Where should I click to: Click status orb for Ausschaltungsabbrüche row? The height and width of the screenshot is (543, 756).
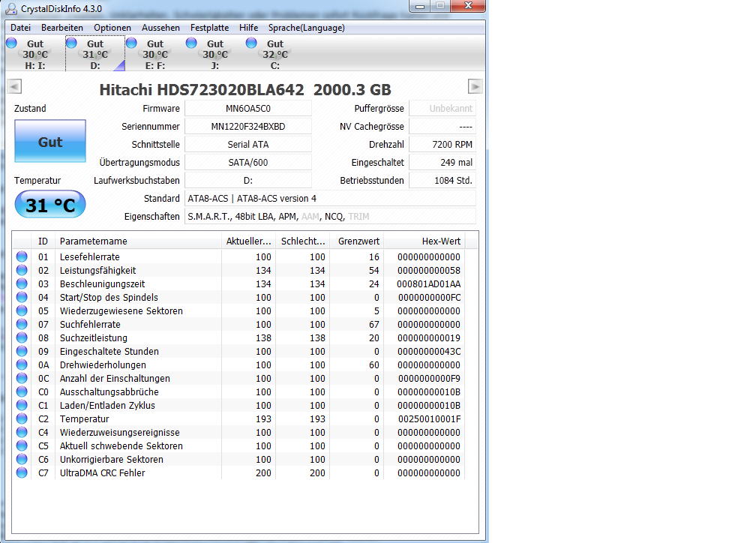tap(22, 391)
